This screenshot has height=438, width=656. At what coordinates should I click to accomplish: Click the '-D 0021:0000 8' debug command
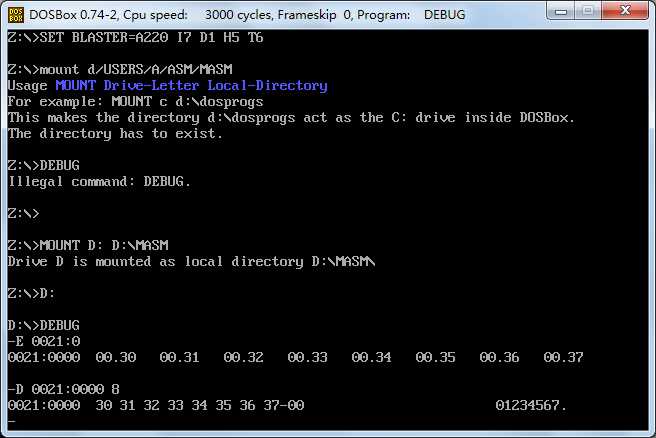coord(64,389)
